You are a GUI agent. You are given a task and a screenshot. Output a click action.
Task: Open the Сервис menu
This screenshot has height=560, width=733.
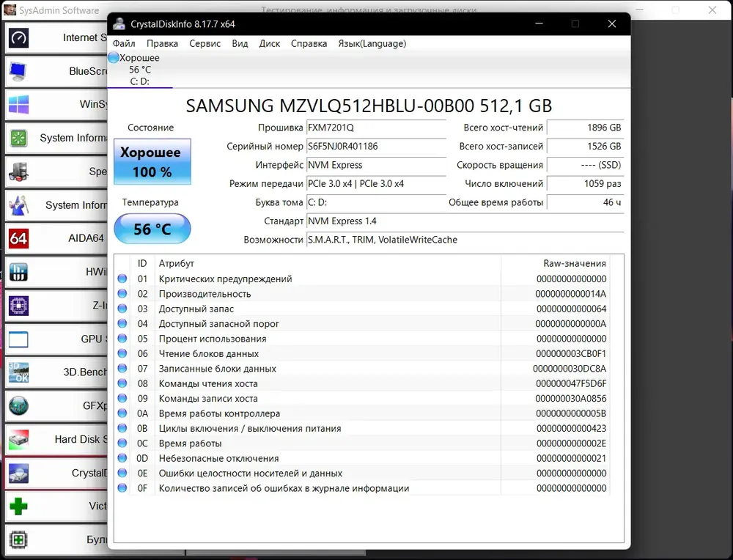[x=205, y=43]
